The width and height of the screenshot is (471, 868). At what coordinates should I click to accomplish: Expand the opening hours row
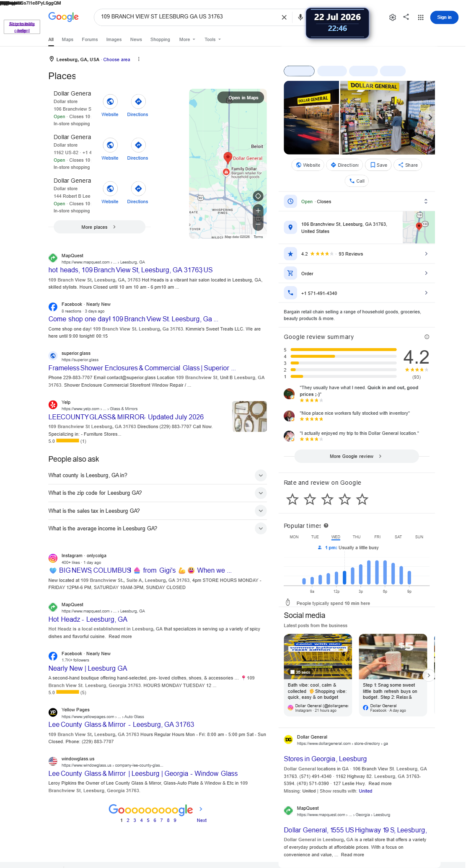coord(357,201)
